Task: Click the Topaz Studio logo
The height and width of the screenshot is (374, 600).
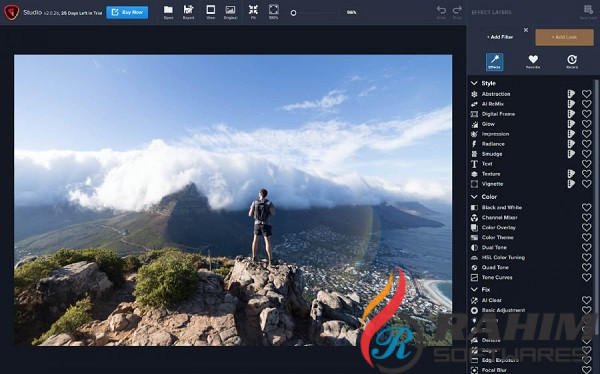Action: tap(11, 12)
